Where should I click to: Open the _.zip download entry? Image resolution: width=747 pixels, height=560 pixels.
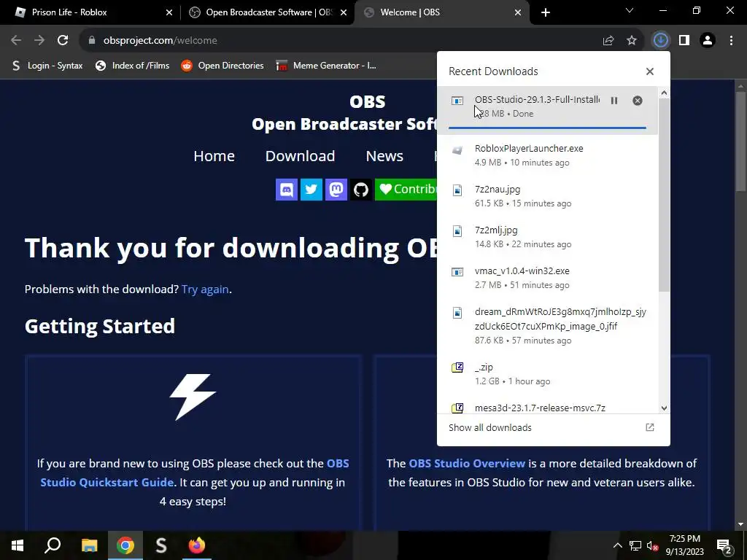[547, 374]
